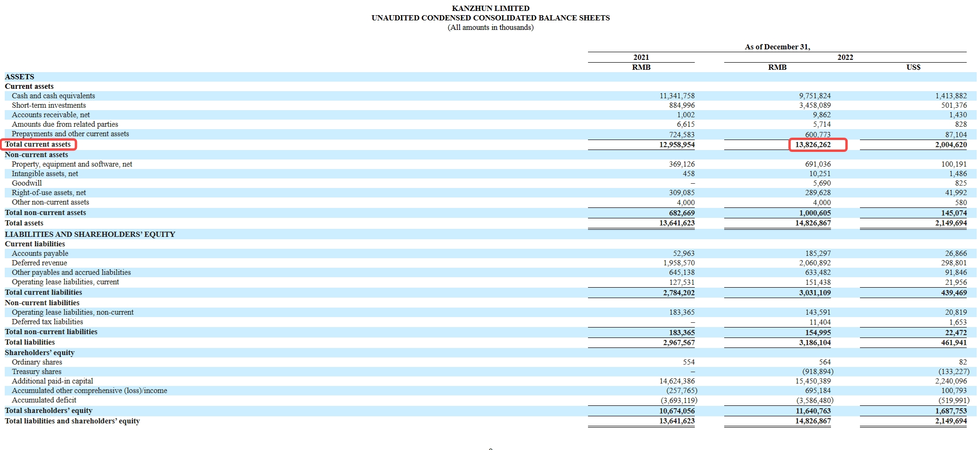Click the Goodwill row label
980x450 pixels.
tap(27, 183)
